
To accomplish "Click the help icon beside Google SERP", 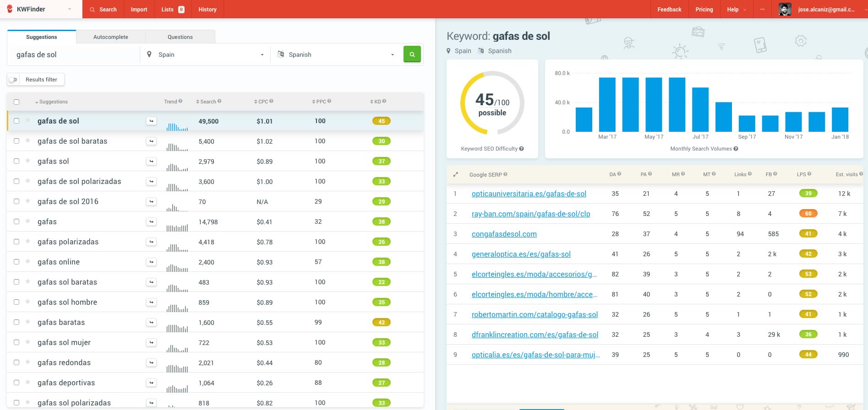I will click(505, 174).
